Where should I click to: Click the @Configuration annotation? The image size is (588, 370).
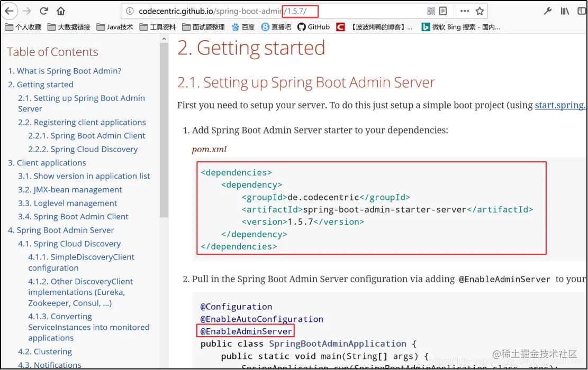[x=236, y=307]
